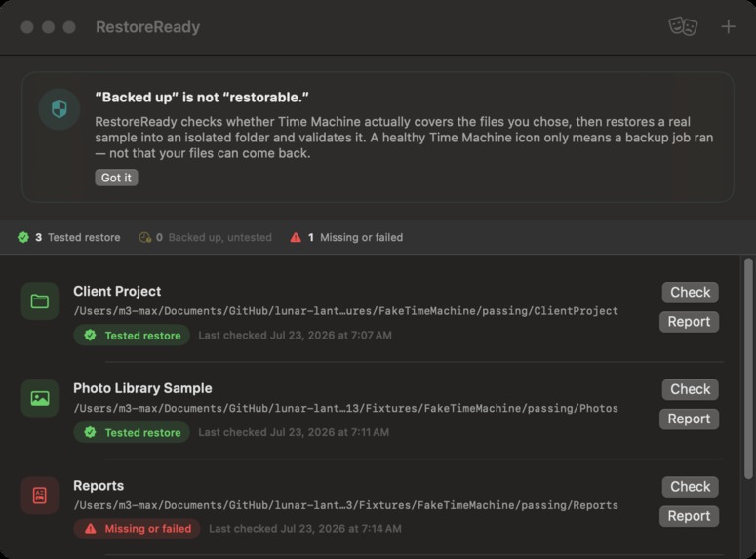Open the Client Project title

117,291
